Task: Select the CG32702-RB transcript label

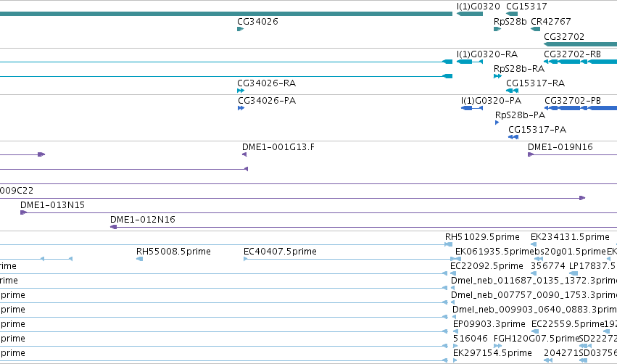Action: click(x=573, y=54)
